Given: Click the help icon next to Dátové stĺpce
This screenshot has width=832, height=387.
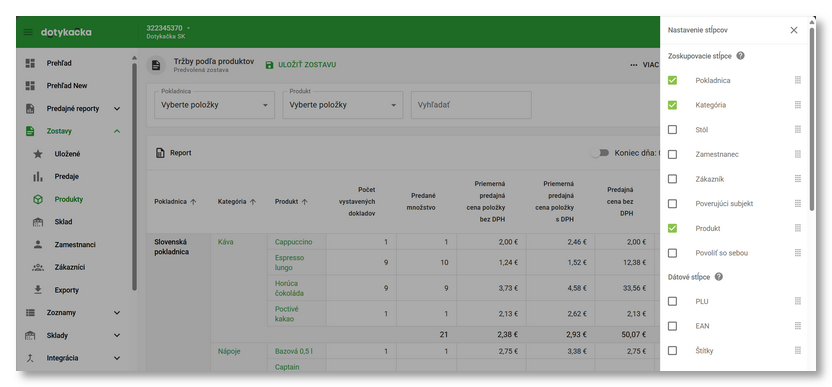Looking at the screenshot, I should click(719, 277).
